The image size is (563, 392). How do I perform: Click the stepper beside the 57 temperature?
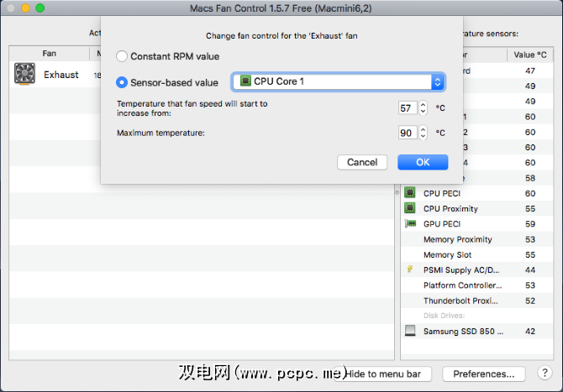[x=423, y=108]
